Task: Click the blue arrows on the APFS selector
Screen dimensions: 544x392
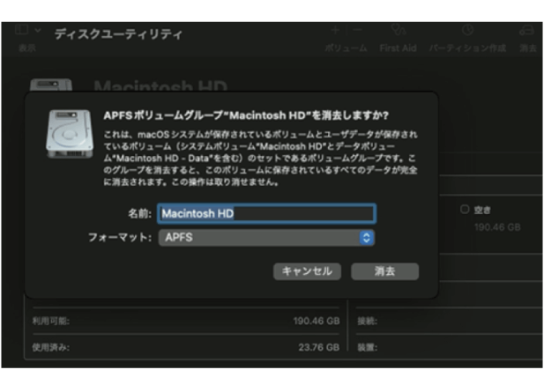Action: pyautogui.click(x=367, y=238)
